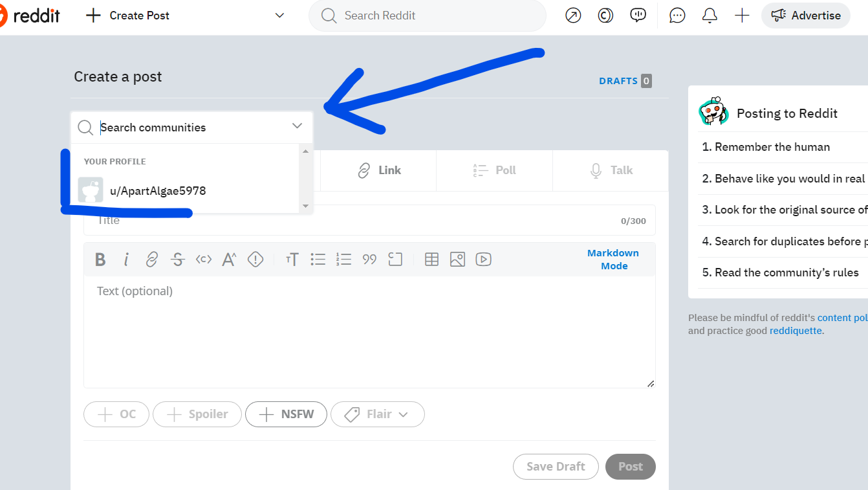Insert a bulleted list
Viewport: 868px width, 490px height.
[318, 260]
